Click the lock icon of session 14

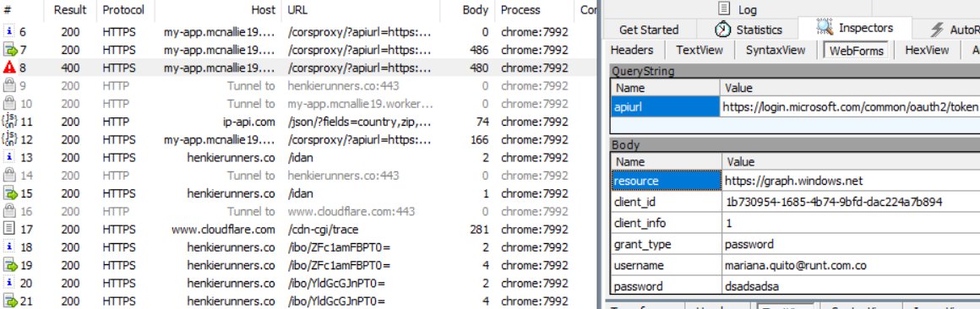pos(8,176)
